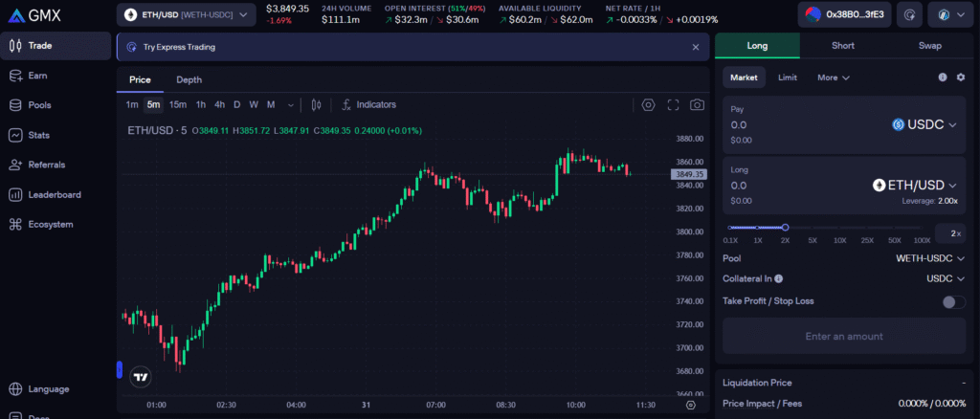The width and height of the screenshot is (980, 419).
Task: Click the 2x leverage input box
Action: [x=950, y=233]
